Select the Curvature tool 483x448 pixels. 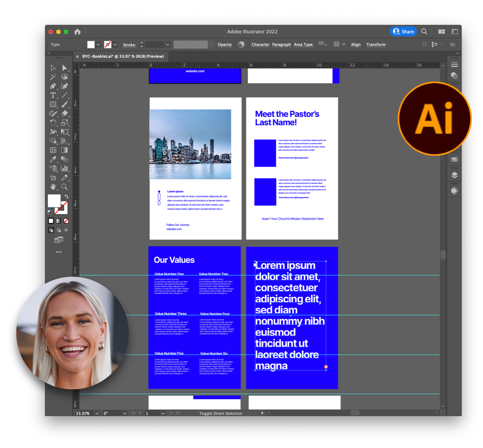65,86
